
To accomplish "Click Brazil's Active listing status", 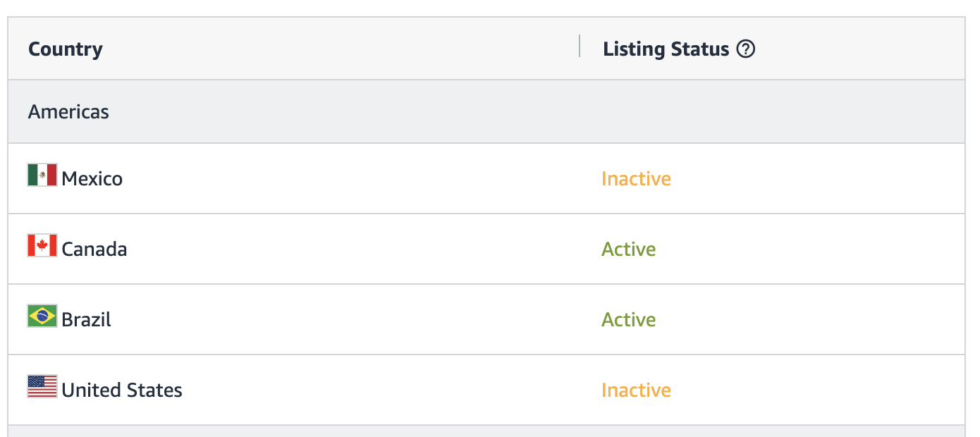I will tap(628, 320).
